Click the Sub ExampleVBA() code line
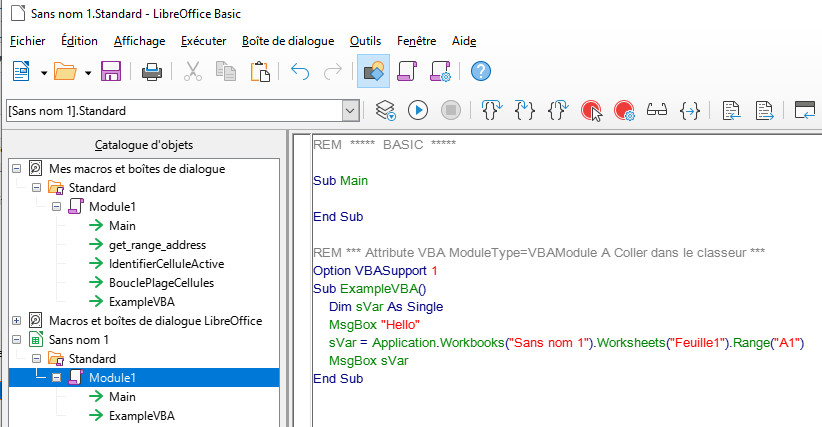This screenshot has width=822, height=427. [370, 289]
